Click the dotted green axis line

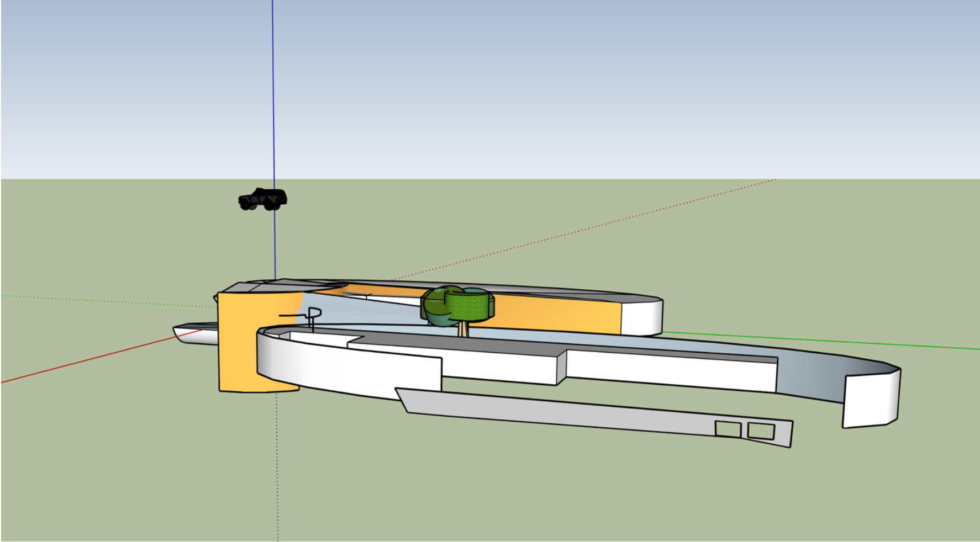(110, 301)
